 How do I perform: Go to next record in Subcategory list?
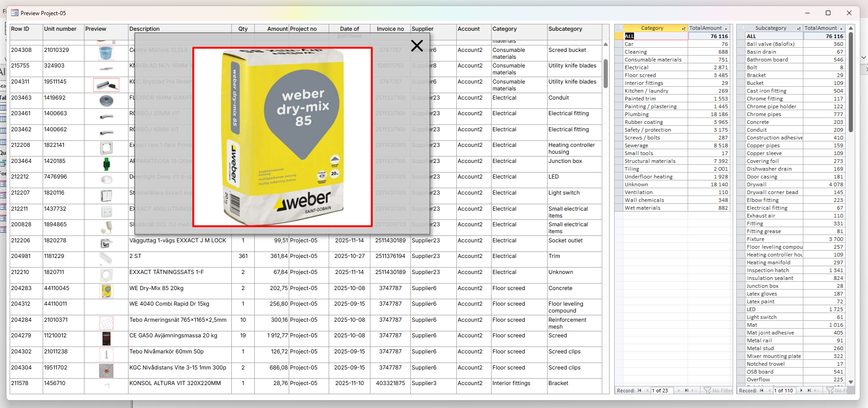[801, 391]
